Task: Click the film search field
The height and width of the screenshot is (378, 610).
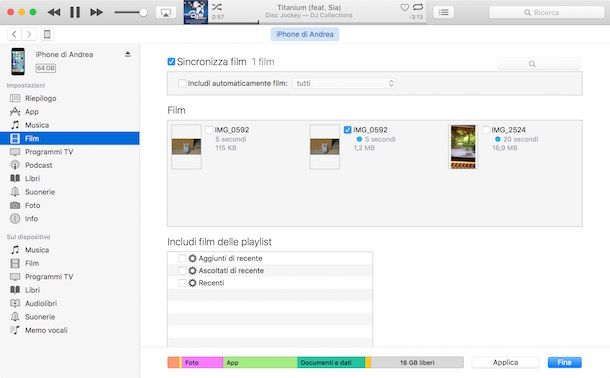Action: [539, 64]
